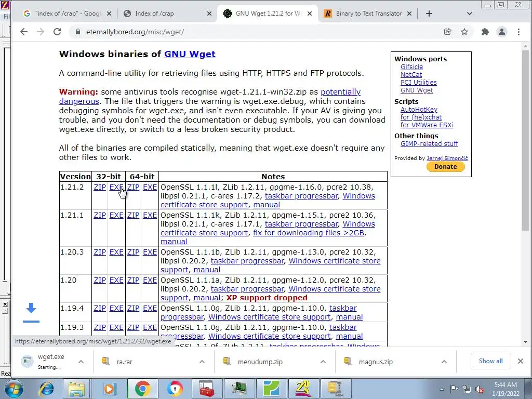
Task: Download 32-bit ZIP for version 1.21.2
Action: pos(100,187)
